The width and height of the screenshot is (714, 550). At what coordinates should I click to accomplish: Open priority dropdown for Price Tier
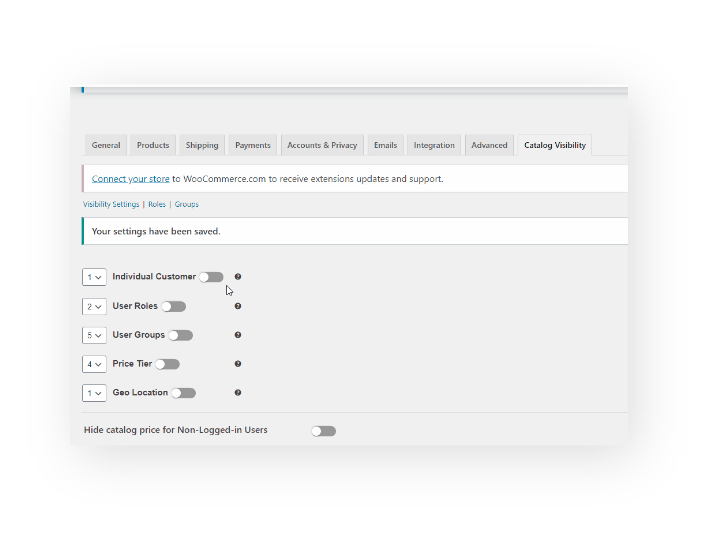[x=94, y=364]
